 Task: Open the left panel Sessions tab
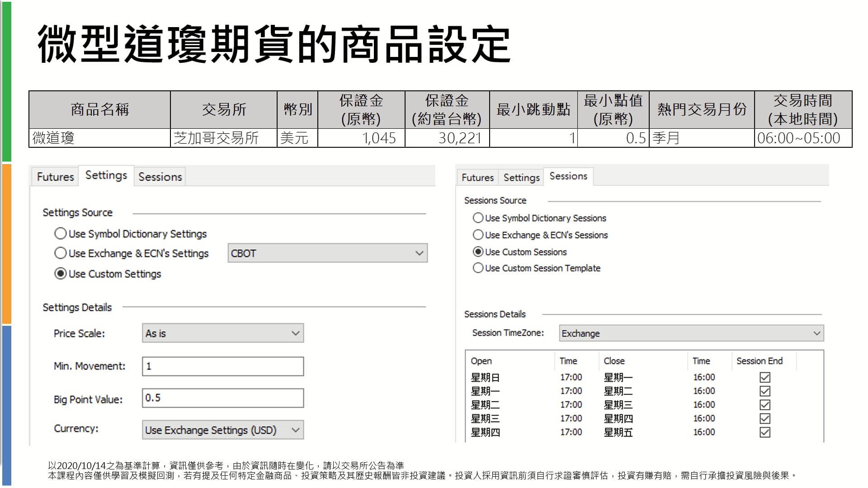(x=160, y=177)
